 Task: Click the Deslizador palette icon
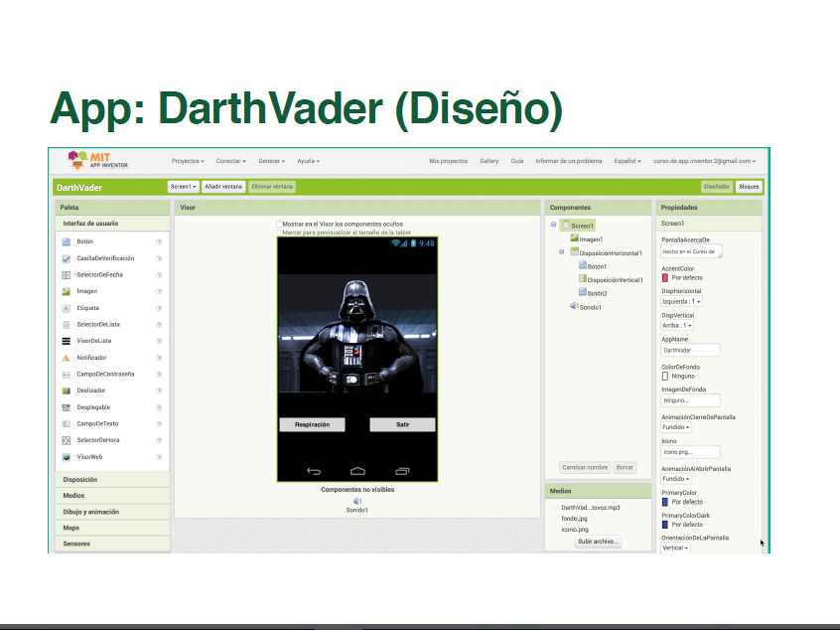pyautogui.click(x=66, y=391)
